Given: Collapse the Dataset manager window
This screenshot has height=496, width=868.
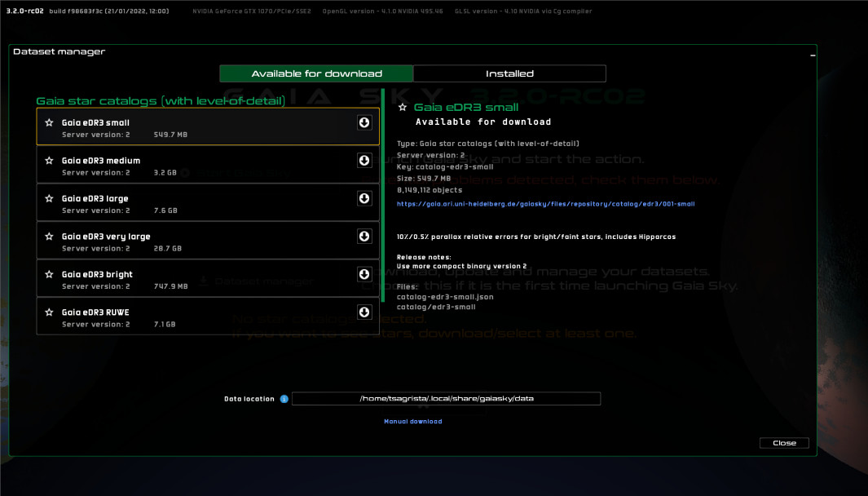Looking at the screenshot, I should [x=813, y=55].
